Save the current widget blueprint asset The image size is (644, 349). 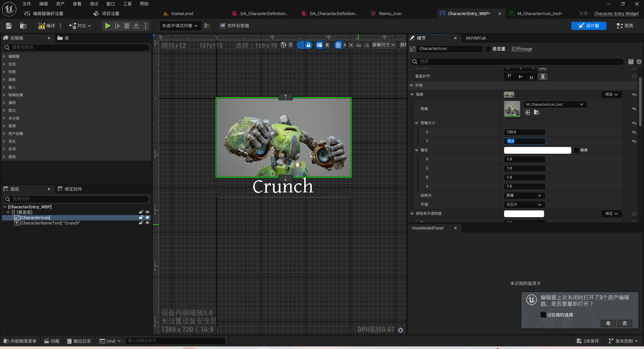[9, 26]
